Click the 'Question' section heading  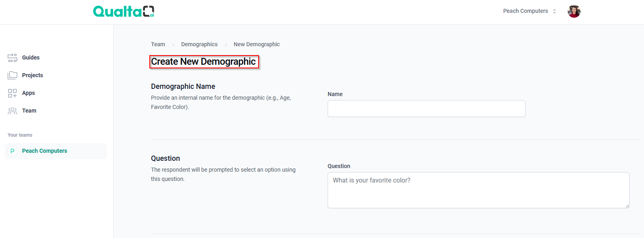point(165,158)
